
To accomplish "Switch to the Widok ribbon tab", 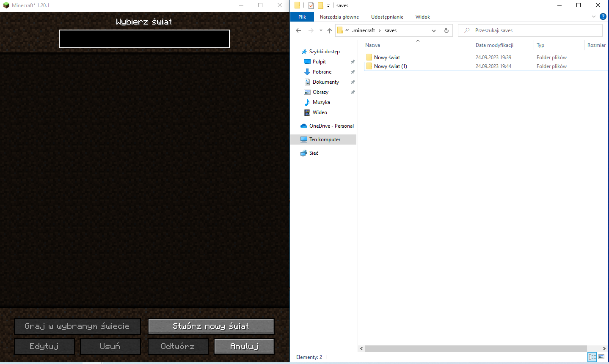I will 422,17.
